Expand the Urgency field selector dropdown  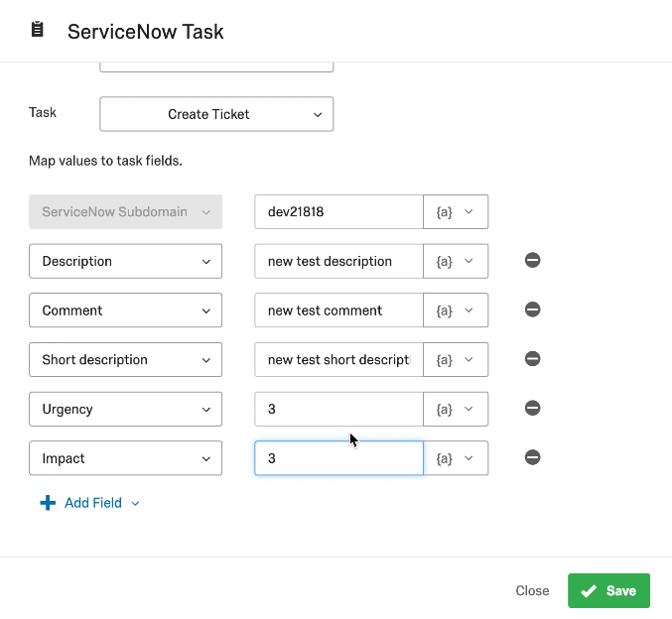click(126, 409)
